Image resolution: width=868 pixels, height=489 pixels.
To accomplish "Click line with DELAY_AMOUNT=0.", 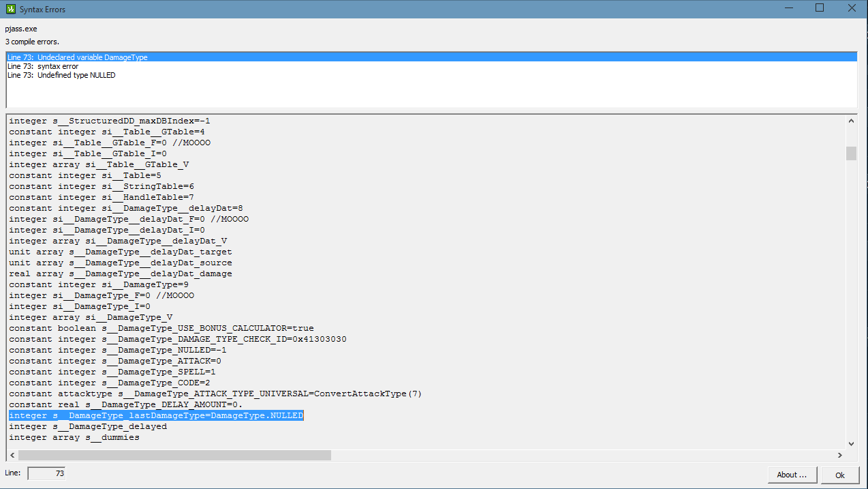I will pyautogui.click(x=126, y=404).
